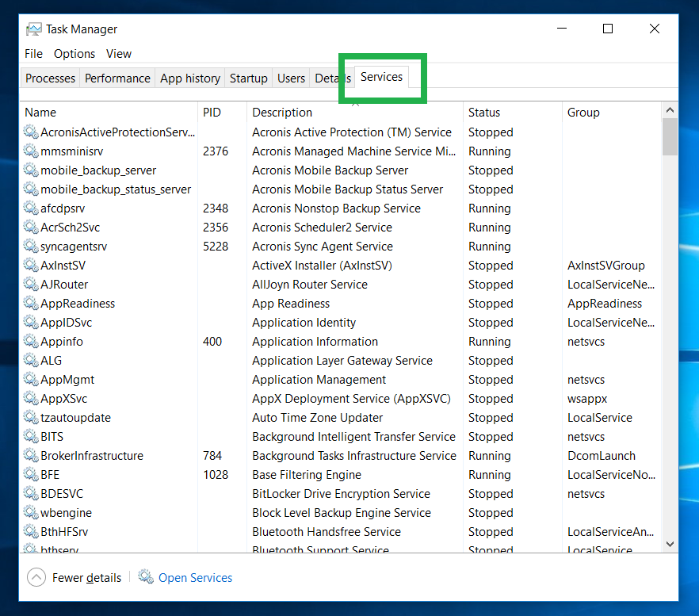Screen dimensions: 699x616
Task: Select the Acronis Nonstop Backup Service description
Action: coord(336,209)
